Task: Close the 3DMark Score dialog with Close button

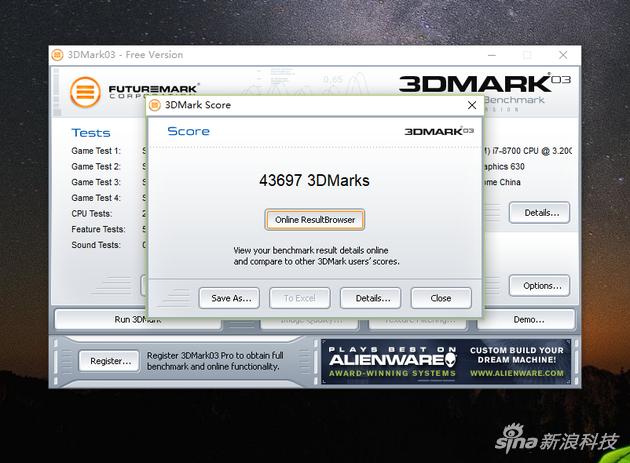Action: pos(441,298)
